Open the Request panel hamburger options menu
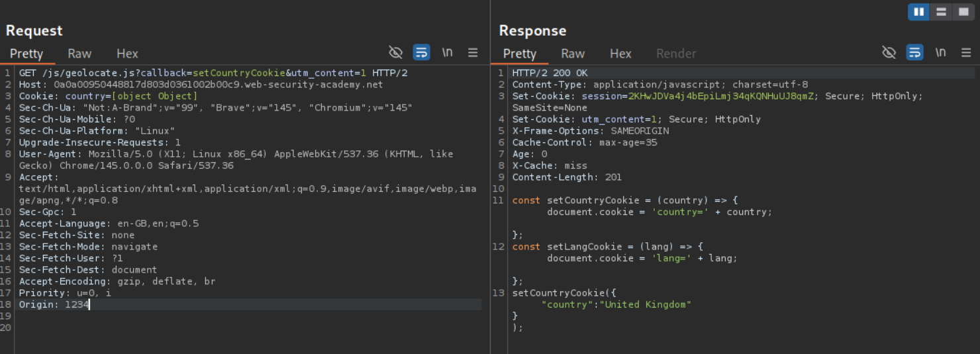 click(473, 53)
